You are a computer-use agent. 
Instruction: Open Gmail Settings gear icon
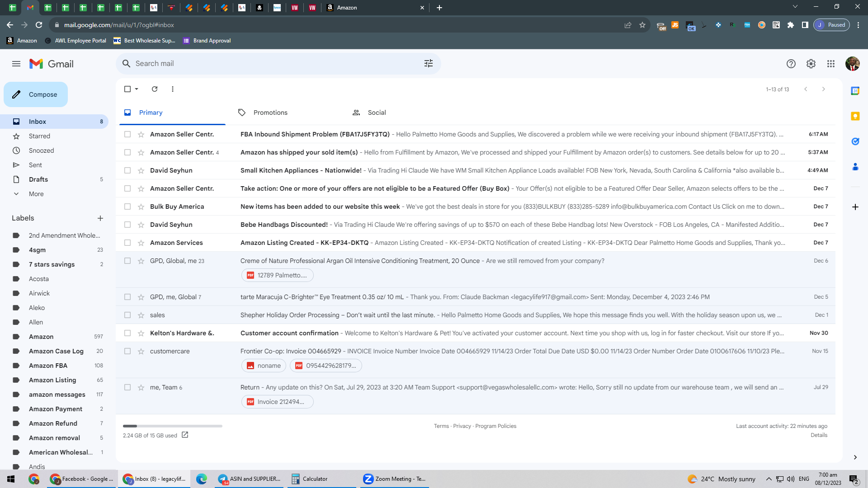click(x=811, y=64)
